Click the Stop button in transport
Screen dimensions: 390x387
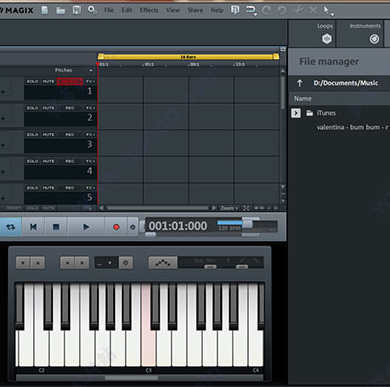tap(56, 227)
